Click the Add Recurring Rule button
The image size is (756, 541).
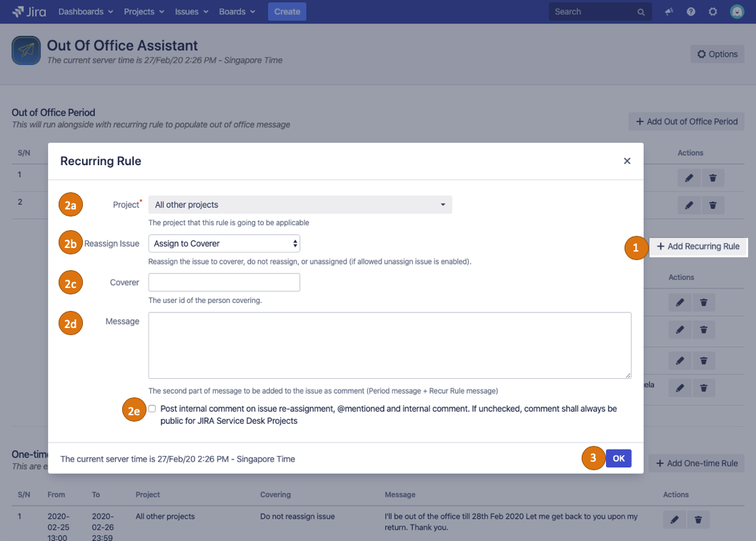click(x=697, y=247)
